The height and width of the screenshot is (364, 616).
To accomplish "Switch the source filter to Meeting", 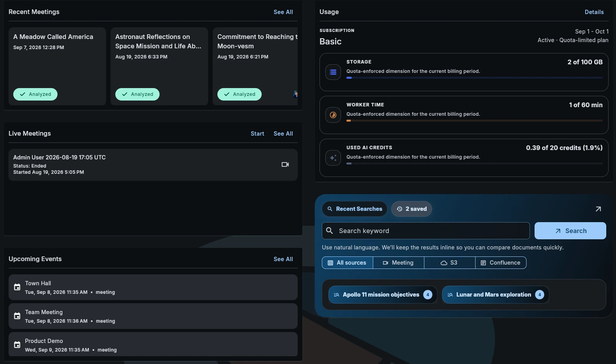I will tap(399, 263).
